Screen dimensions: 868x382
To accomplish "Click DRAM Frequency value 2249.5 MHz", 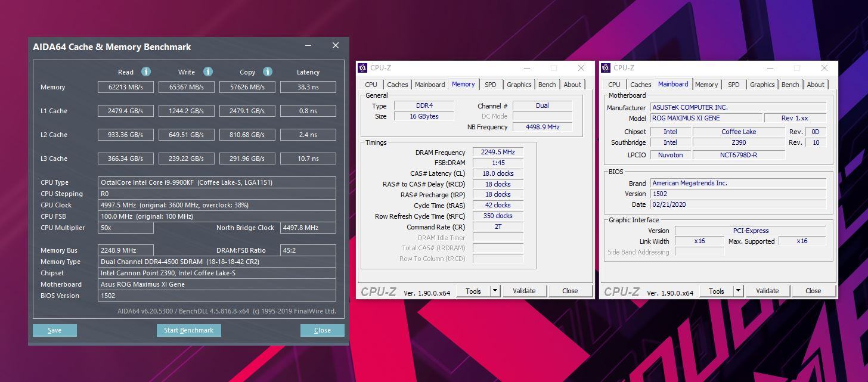I will (x=498, y=152).
